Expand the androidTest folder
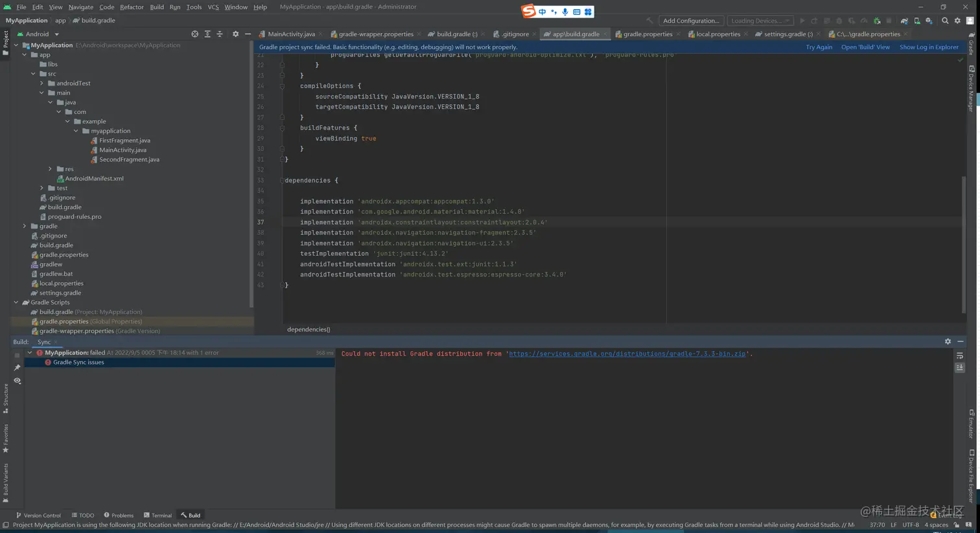 tap(41, 84)
